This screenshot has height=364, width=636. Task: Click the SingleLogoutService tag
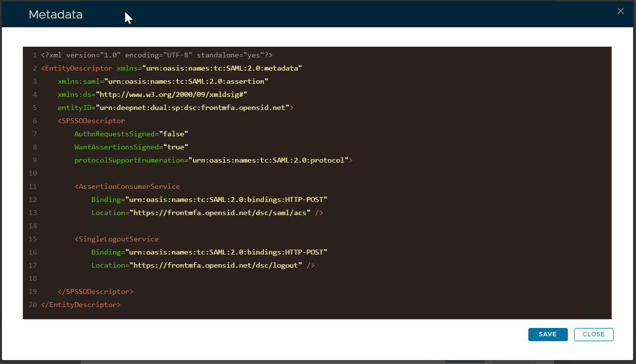point(117,239)
